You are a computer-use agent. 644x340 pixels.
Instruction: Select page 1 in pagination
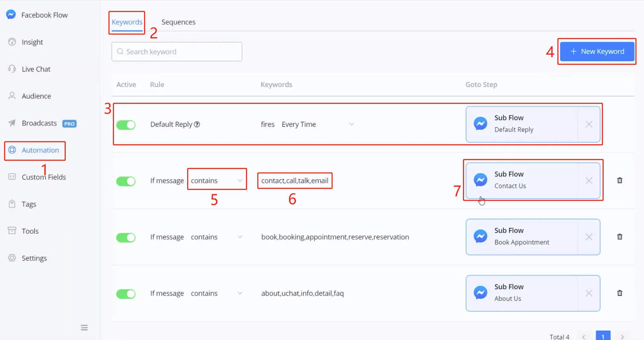tap(603, 336)
